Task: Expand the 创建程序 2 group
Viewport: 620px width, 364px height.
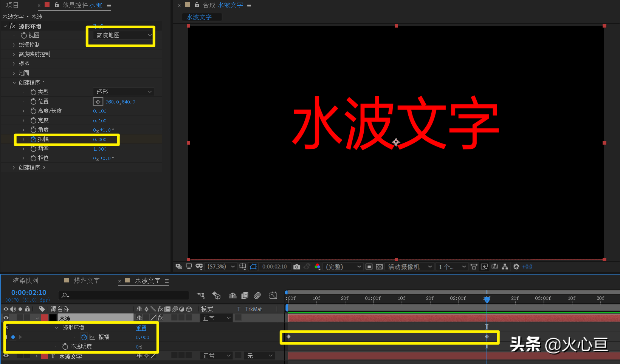Action: 14,167
